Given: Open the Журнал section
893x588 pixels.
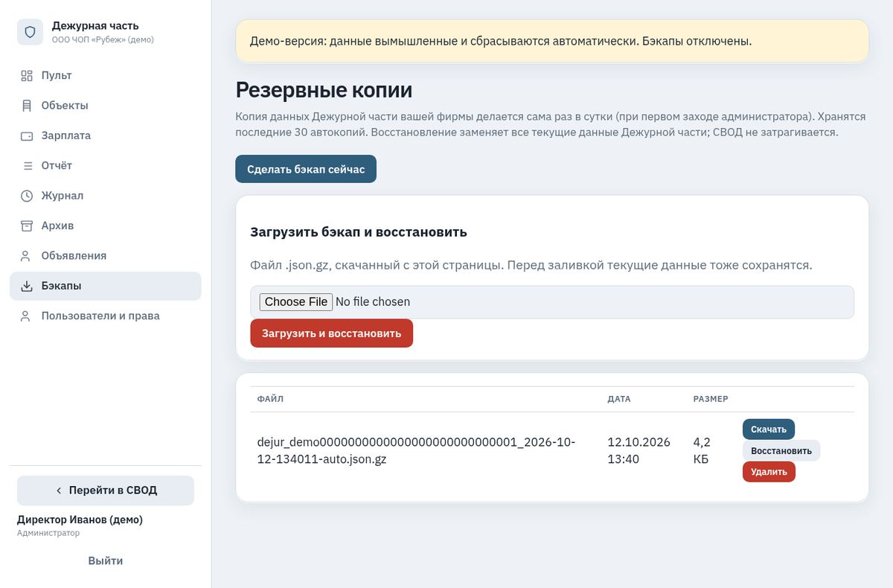Looking at the screenshot, I should (105, 196).
